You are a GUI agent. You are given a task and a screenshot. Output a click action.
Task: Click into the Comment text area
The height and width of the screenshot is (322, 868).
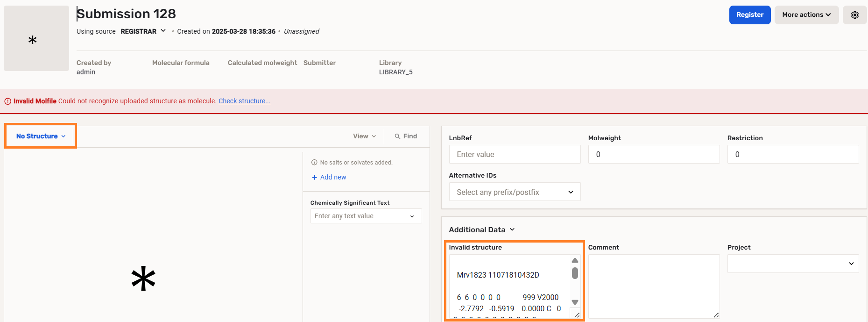click(653, 286)
